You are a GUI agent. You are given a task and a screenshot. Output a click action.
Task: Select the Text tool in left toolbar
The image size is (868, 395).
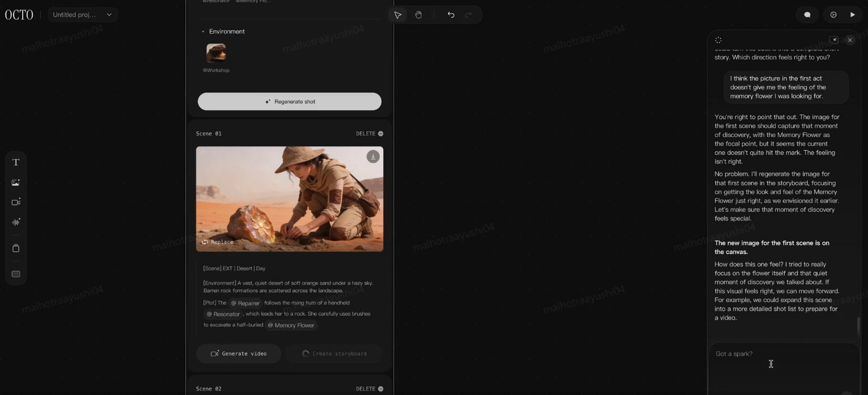tap(16, 162)
